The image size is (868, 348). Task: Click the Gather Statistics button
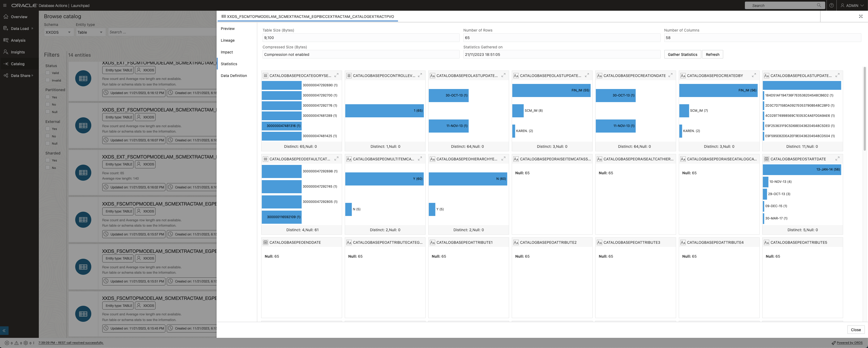[682, 55]
